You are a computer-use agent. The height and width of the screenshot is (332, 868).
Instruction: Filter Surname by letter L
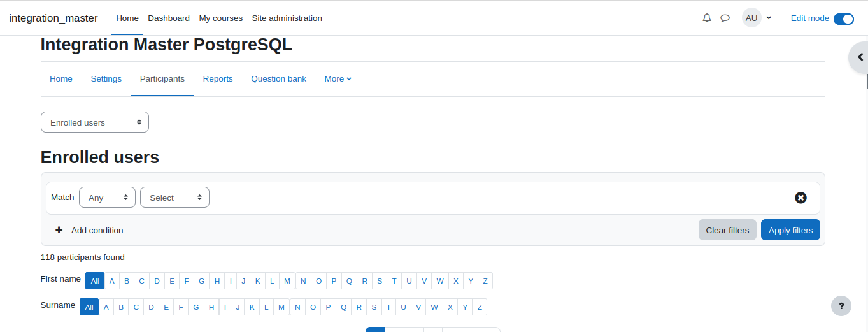267,307
